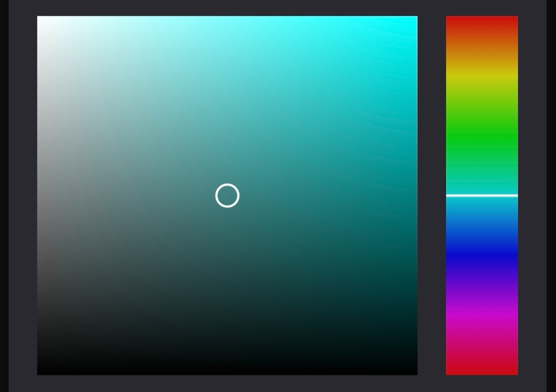Select the blue band in the hue strip
Viewport: 556px width, 392px height.
(x=482, y=255)
